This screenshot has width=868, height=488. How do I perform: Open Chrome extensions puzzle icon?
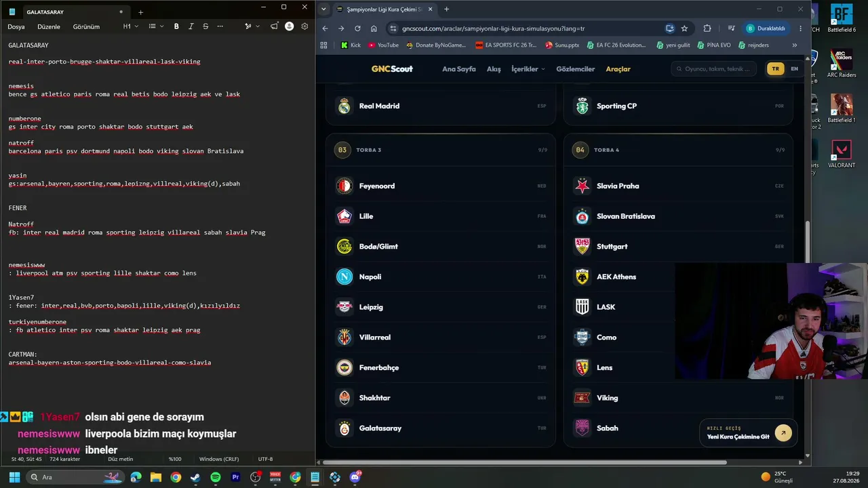(707, 28)
